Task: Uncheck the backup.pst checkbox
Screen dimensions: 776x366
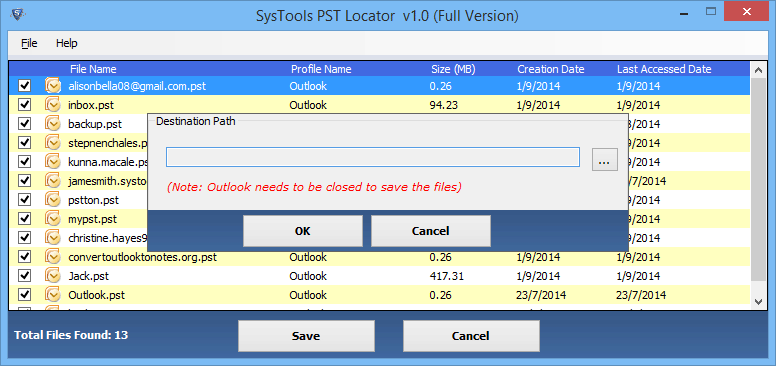Action: pyautogui.click(x=24, y=124)
